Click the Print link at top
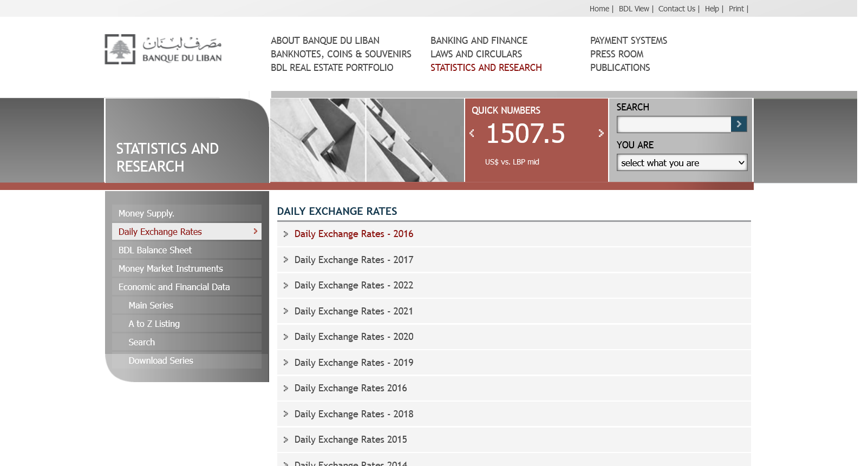The height and width of the screenshot is (466, 868). (736, 9)
